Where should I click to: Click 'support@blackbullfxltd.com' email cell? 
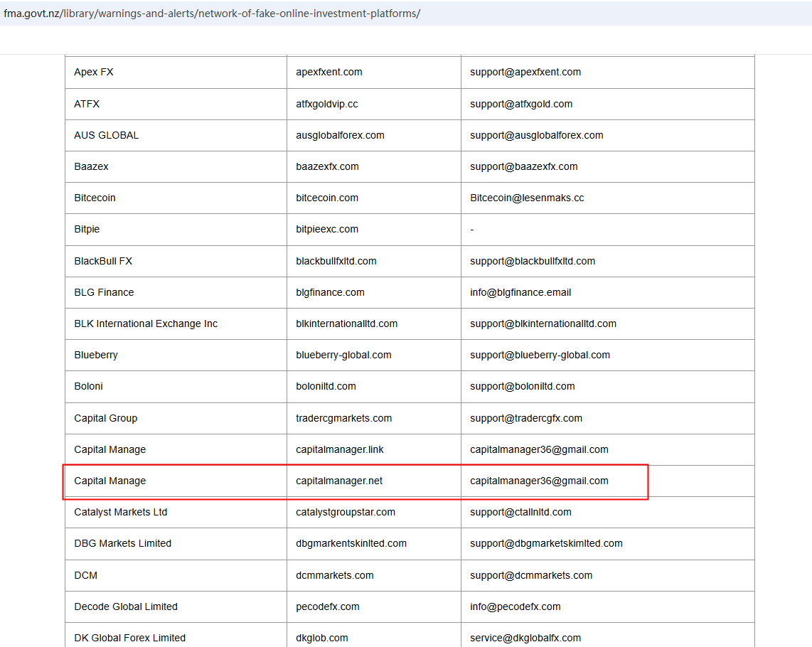(x=607, y=261)
